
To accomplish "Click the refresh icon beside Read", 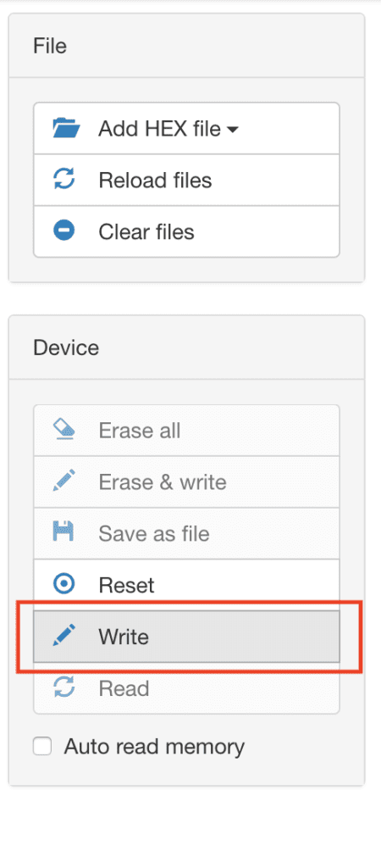I will 64,687.
